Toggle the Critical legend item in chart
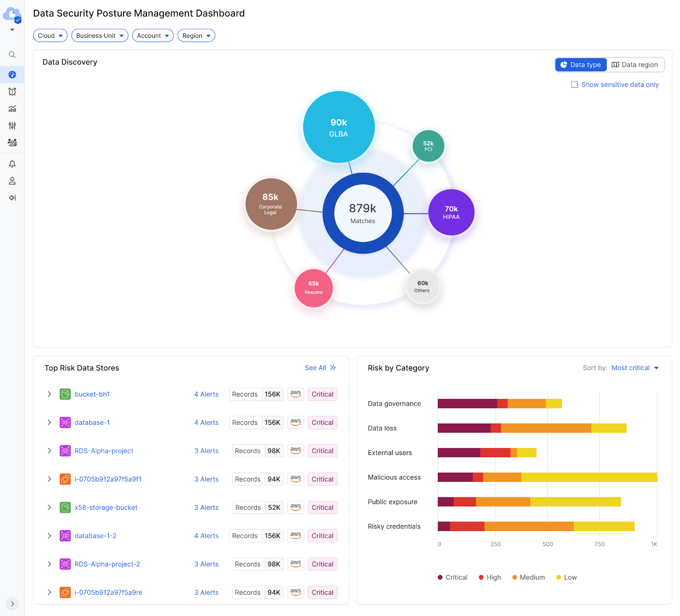Screen dimensions: 680x616 click(x=453, y=577)
